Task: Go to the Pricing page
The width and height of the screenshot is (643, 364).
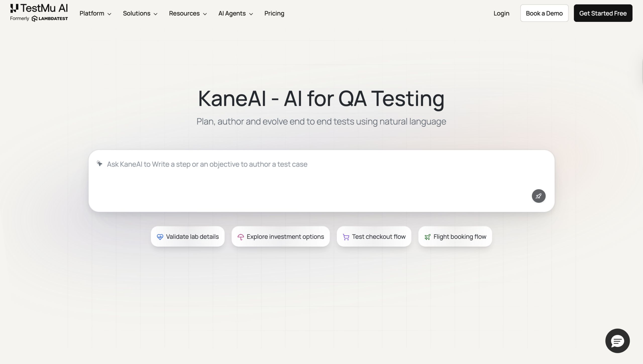Action: point(274,13)
